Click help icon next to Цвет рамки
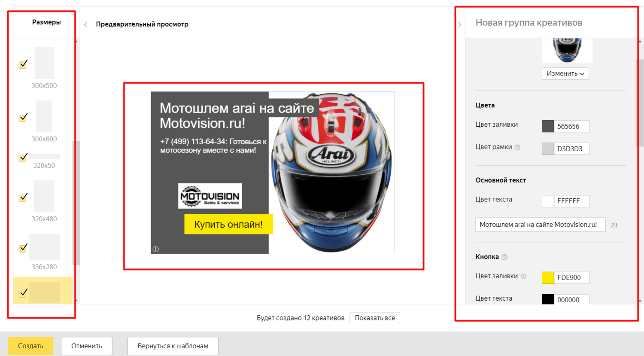The height and width of the screenshot is (356, 644). [517, 147]
